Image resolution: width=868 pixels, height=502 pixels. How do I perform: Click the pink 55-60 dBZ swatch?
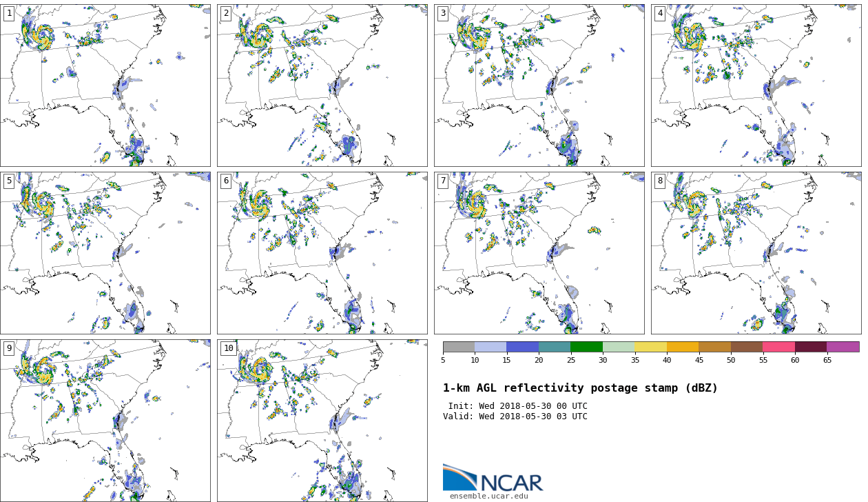pyautogui.click(x=778, y=347)
